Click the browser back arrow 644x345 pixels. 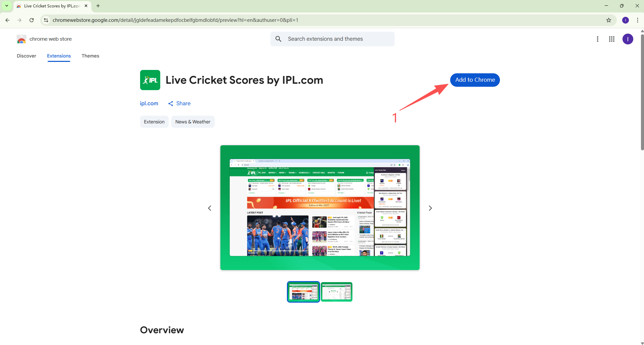tap(7, 20)
